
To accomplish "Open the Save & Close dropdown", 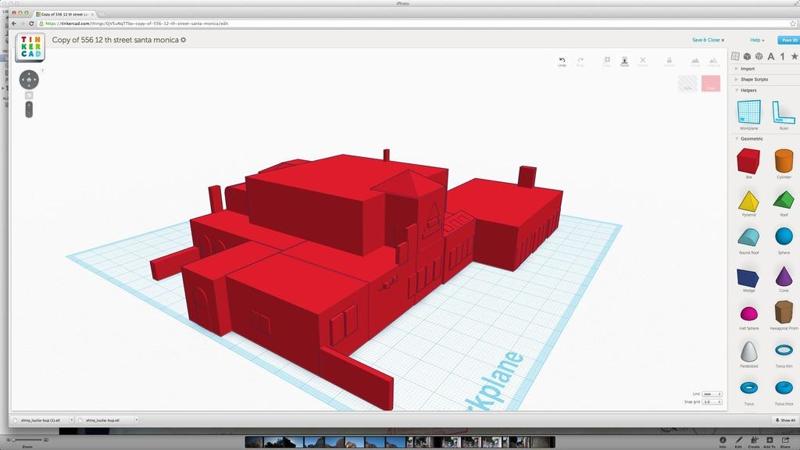I will 708,40.
